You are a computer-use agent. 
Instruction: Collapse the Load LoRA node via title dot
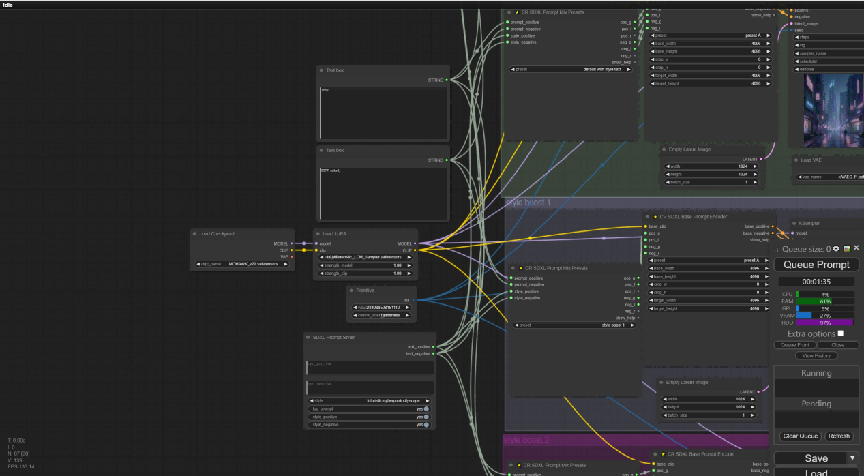(x=318, y=234)
